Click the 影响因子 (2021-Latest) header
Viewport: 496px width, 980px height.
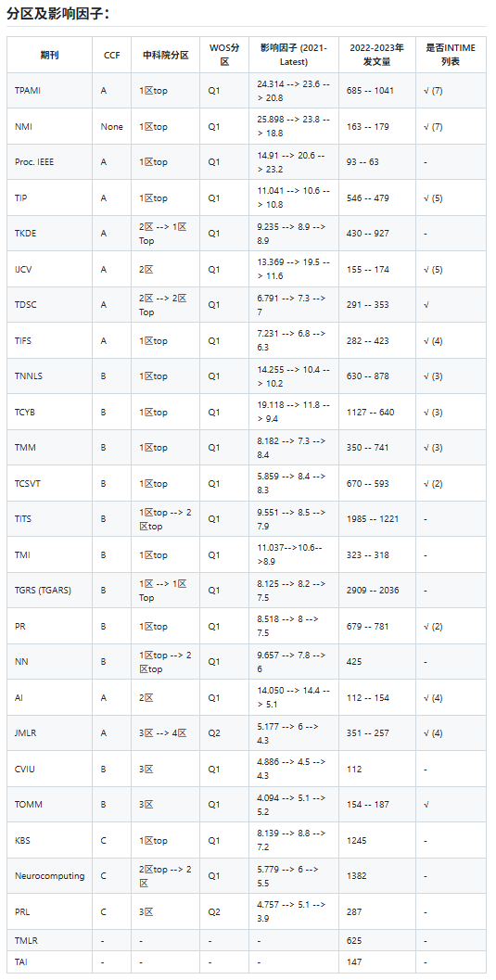294,55
